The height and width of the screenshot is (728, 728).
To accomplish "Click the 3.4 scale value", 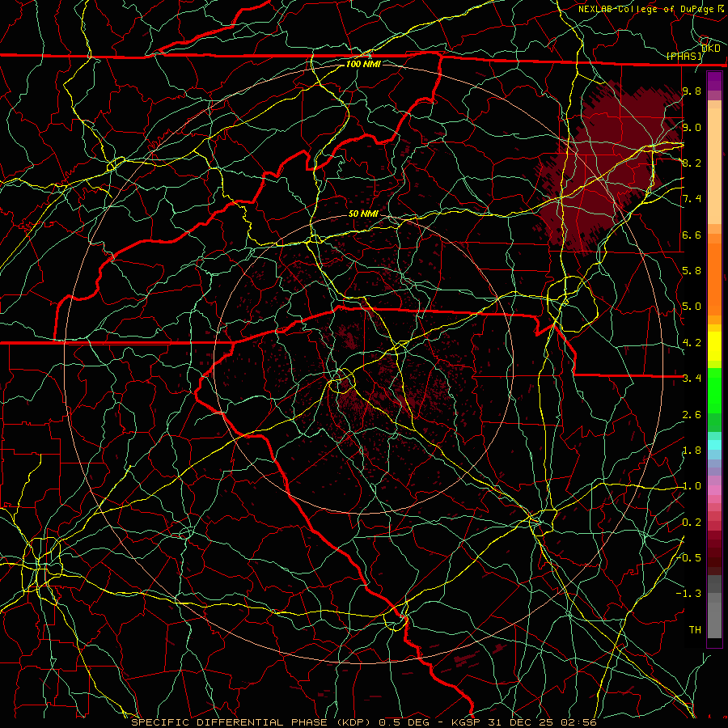I will (x=692, y=379).
